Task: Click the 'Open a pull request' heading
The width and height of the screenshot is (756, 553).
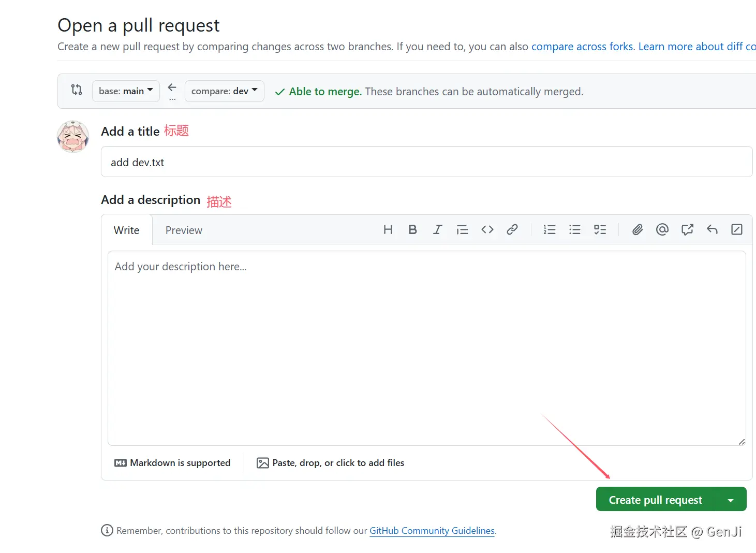Action: [x=139, y=25]
